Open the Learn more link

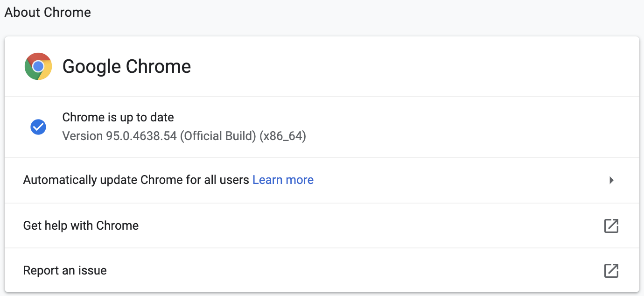tap(283, 180)
